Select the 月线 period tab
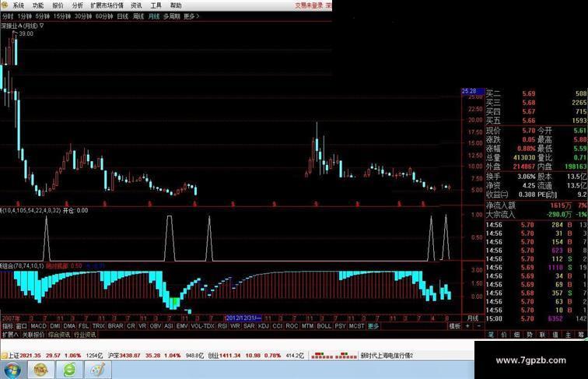Viewport: 588px width, 379px height. point(154,16)
